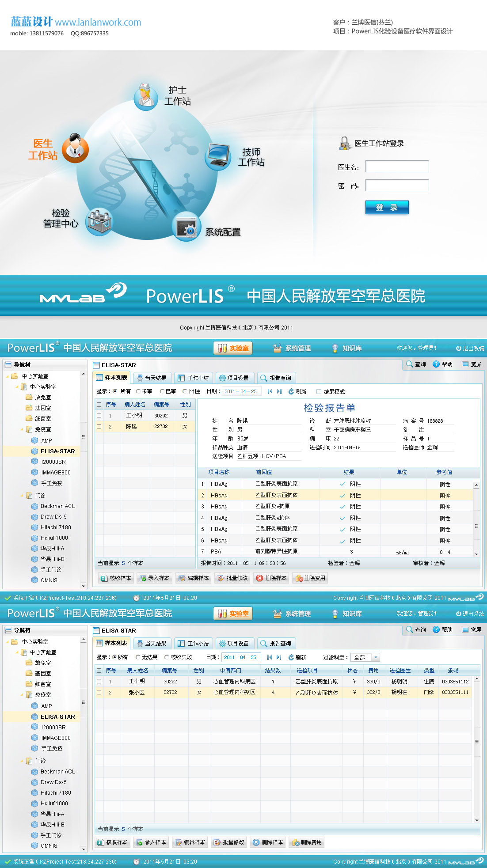Tick the checkbox for patient 张小区 row
The image size is (487, 868).
99,692
